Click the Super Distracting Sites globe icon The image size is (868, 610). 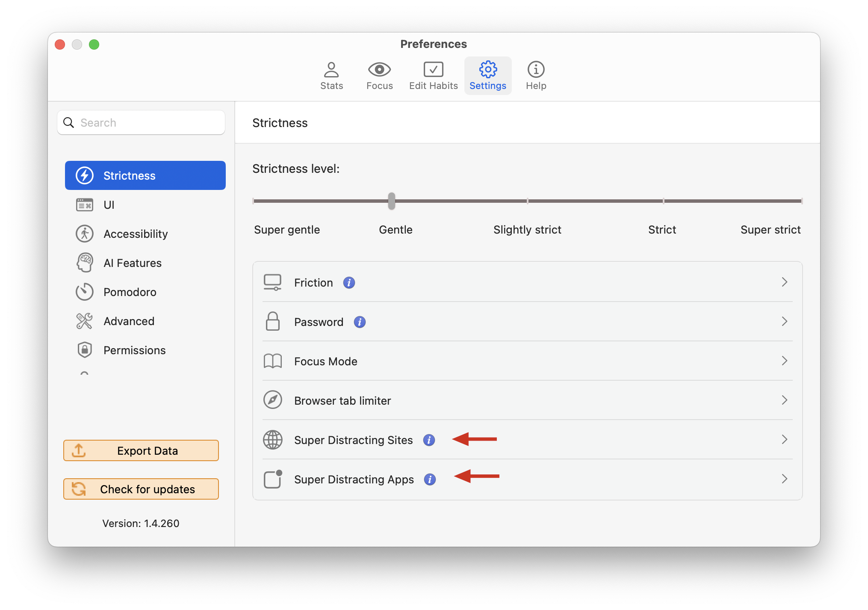(x=272, y=440)
